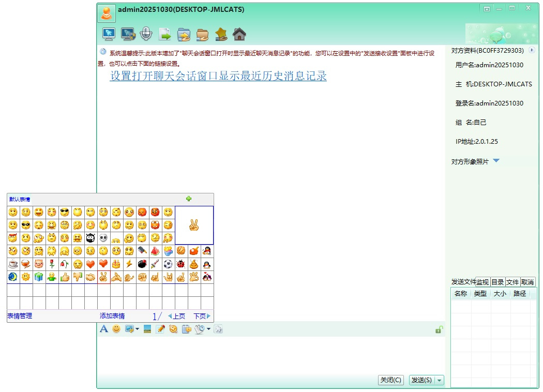The width and height of the screenshot is (543, 392).
Task: Expand the screenshot tool dropdown arrow
Action: [x=138, y=329]
